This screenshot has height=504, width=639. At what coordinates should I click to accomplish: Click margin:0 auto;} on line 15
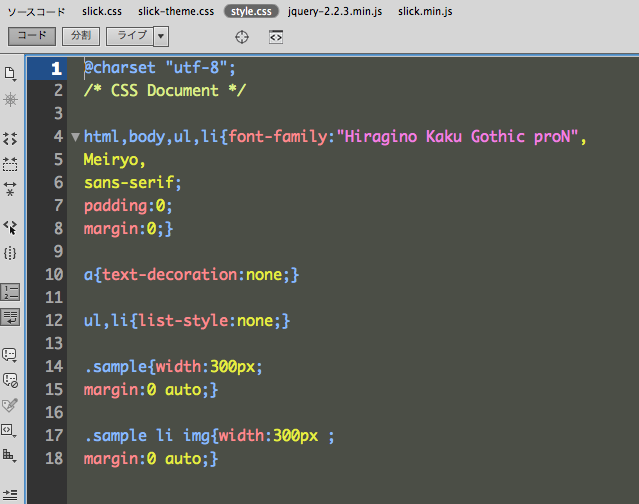click(151, 390)
